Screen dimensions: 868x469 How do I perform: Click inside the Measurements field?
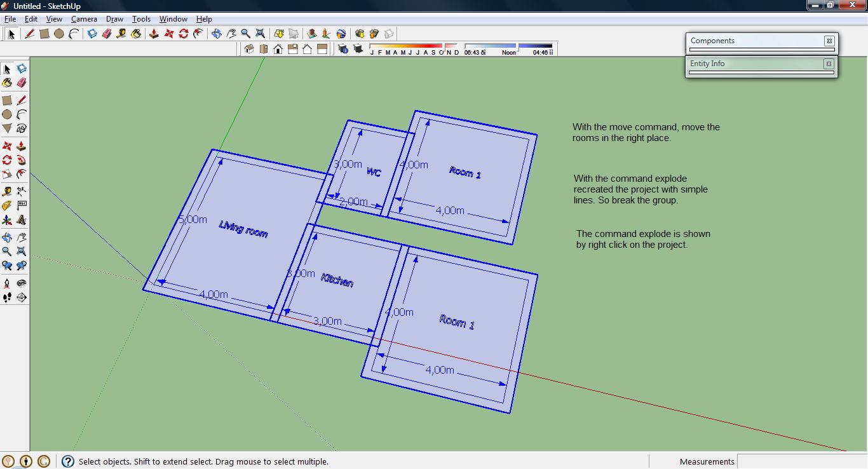(x=801, y=461)
